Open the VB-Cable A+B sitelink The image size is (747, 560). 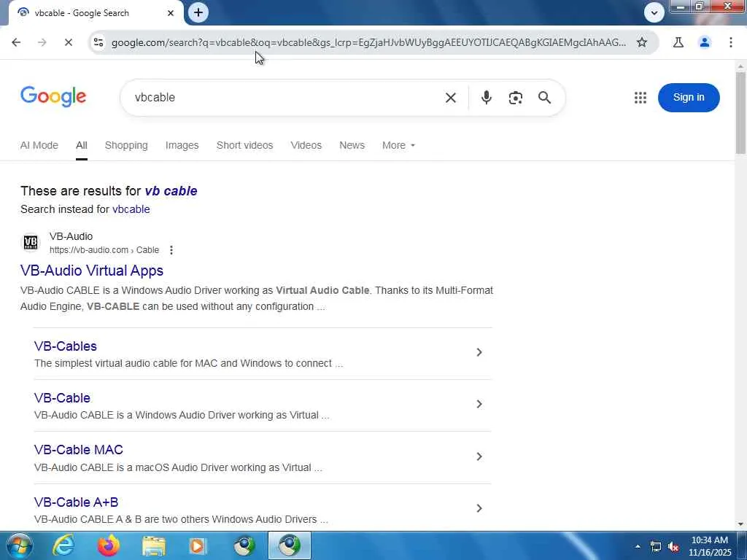[76, 502]
